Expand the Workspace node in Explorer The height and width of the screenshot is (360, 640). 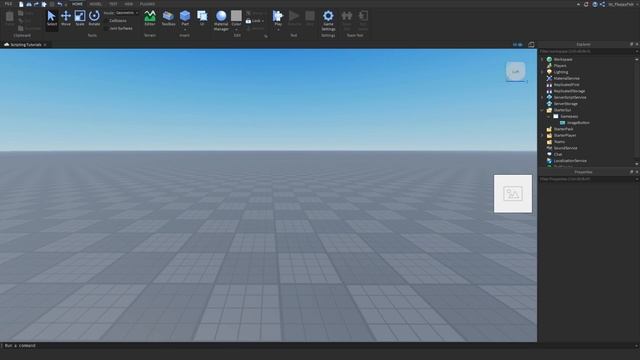click(x=542, y=59)
